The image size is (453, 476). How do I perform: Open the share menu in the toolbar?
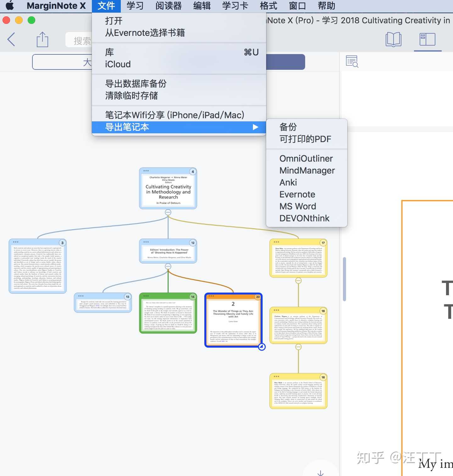coord(42,40)
